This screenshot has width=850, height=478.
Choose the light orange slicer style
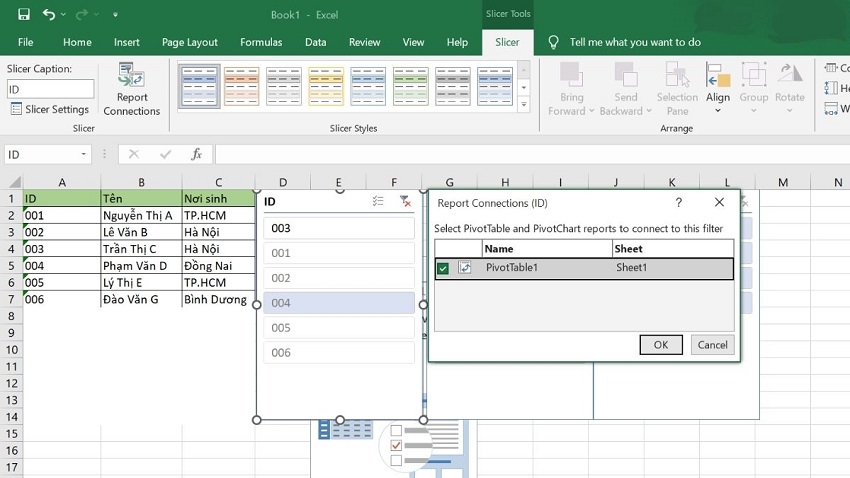click(x=242, y=87)
